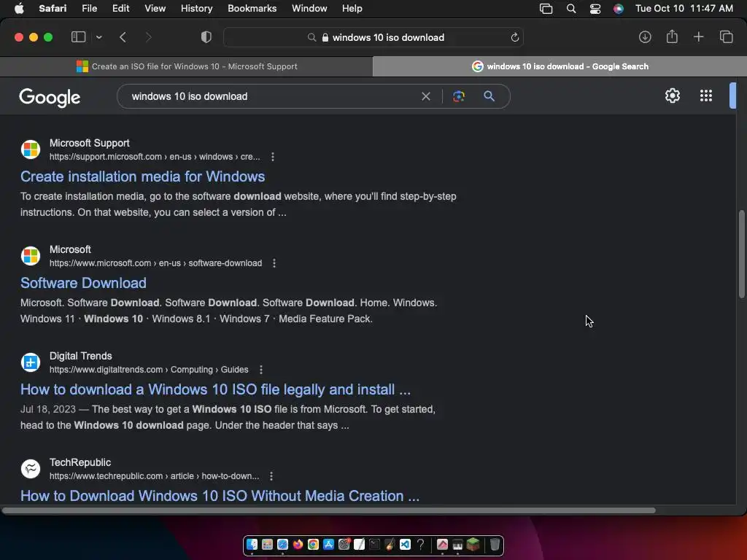Image resolution: width=747 pixels, height=560 pixels.
Task: Launch Siri from the menu bar
Action: pyautogui.click(x=619, y=9)
